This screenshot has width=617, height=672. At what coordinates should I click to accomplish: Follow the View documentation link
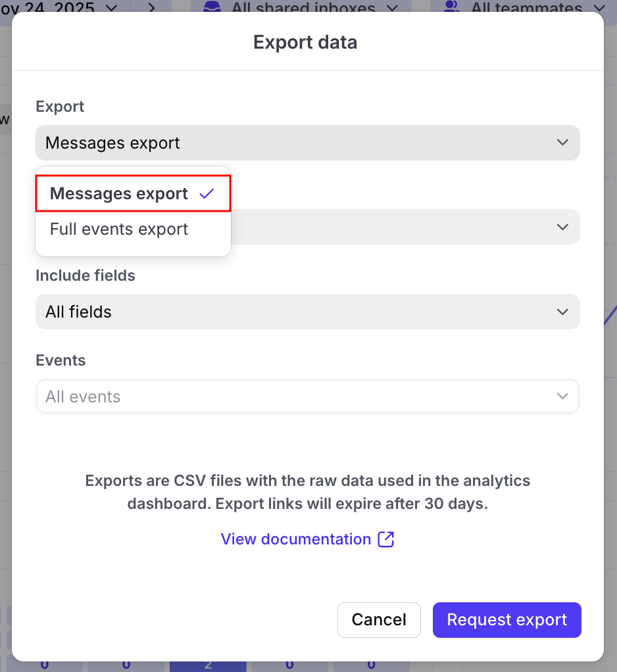(x=296, y=540)
